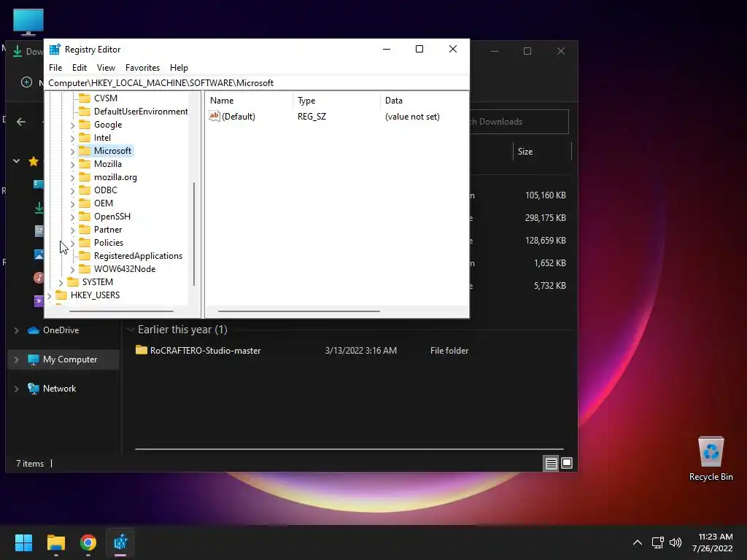The height and width of the screenshot is (560, 747).
Task: Click the OpenSSH key folder icon
Action: click(x=85, y=216)
